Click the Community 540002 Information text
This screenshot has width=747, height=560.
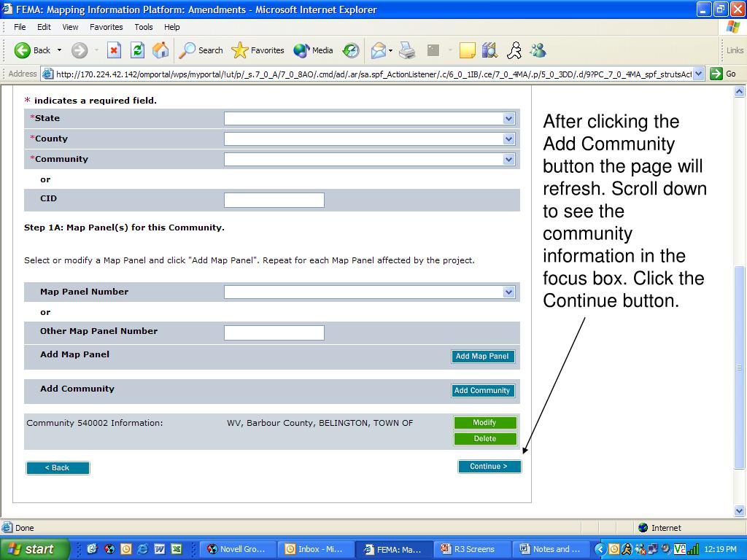point(94,423)
